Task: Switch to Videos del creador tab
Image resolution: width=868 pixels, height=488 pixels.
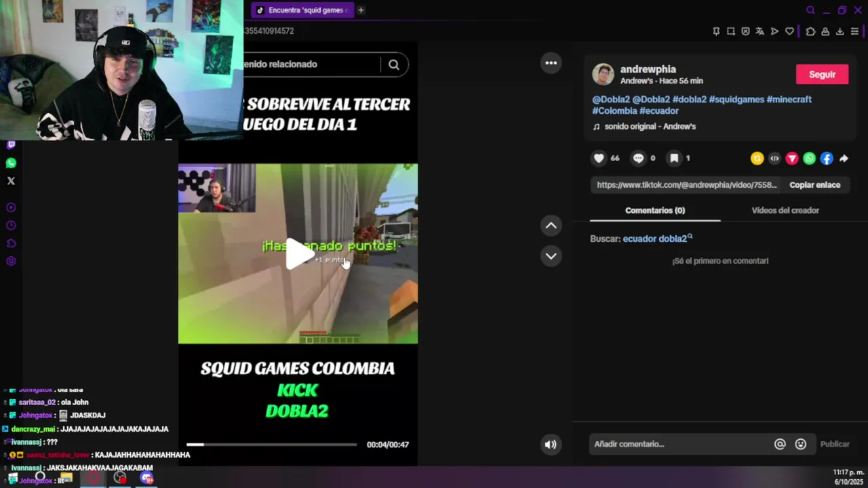Action: point(785,211)
